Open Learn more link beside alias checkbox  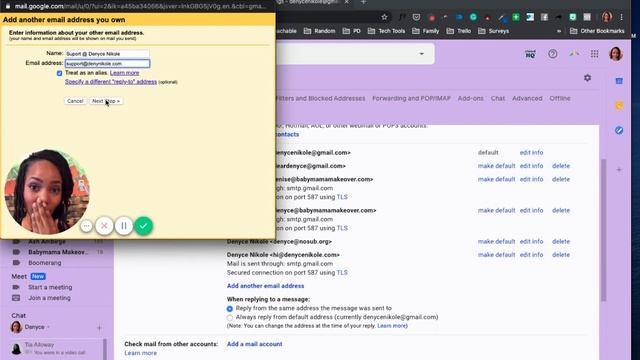(x=124, y=73)
